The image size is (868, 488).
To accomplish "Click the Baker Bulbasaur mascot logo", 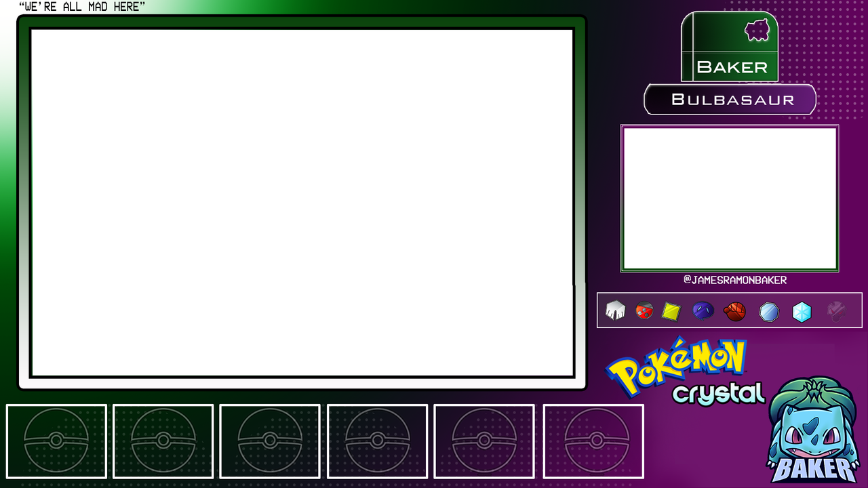I will point(814,430).
